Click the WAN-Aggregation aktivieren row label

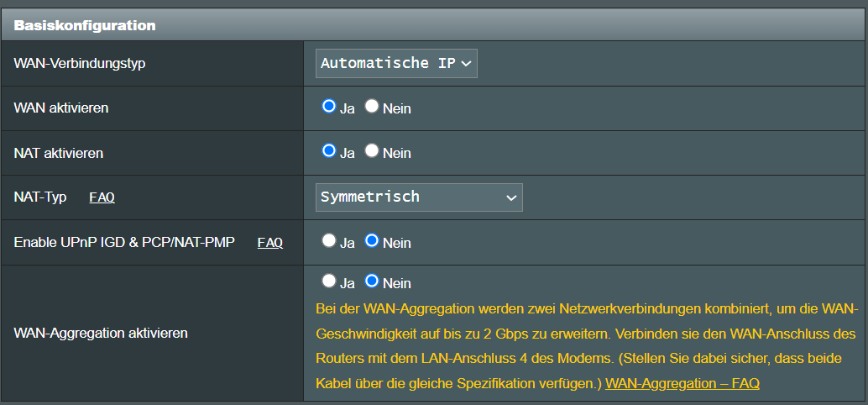click(x=101, y=333)
